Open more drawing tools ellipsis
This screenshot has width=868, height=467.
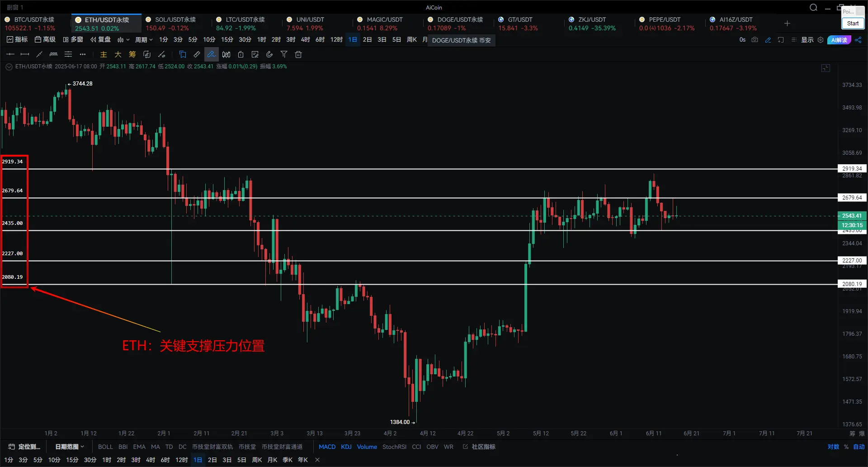coord(83,54)
